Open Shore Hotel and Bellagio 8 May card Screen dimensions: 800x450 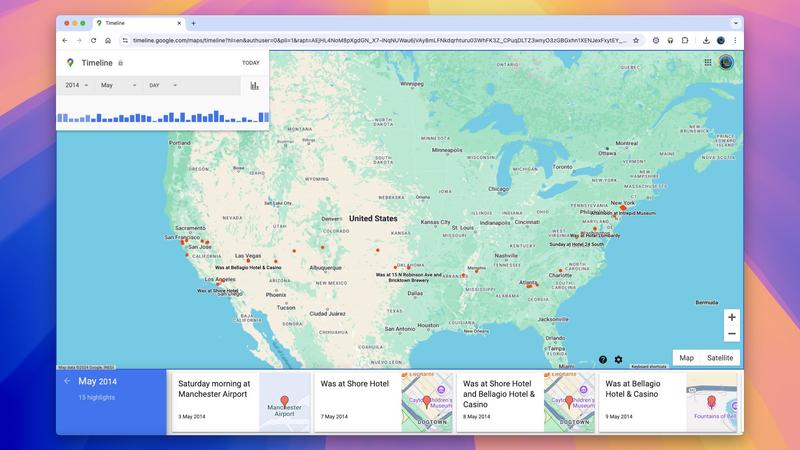click(x=526, y=403)
